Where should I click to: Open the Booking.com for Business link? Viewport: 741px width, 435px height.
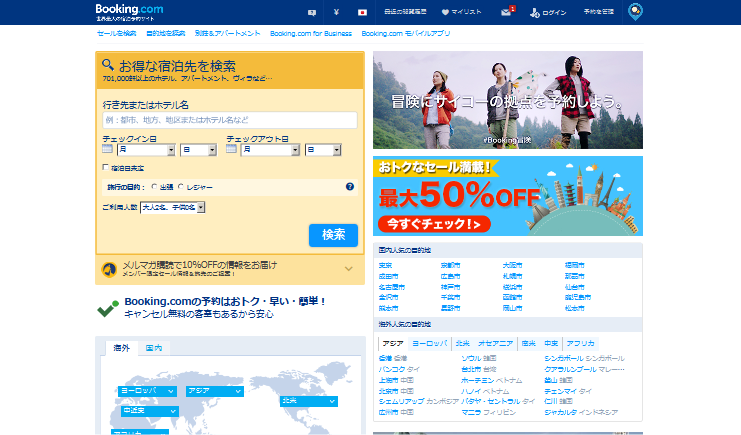(x=311, y=34)
